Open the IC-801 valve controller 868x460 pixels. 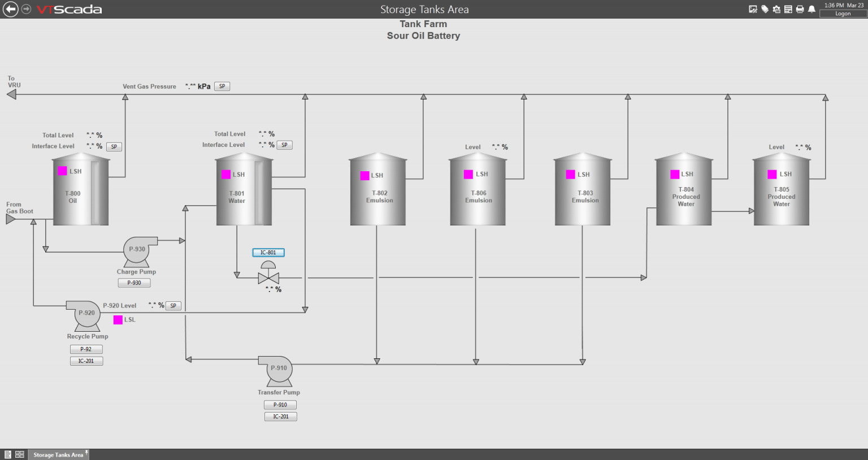(268, 252)
